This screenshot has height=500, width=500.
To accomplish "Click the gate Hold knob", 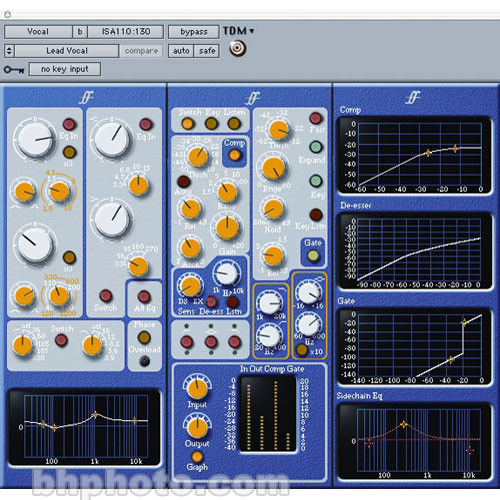I will click(x=273, y=208).
